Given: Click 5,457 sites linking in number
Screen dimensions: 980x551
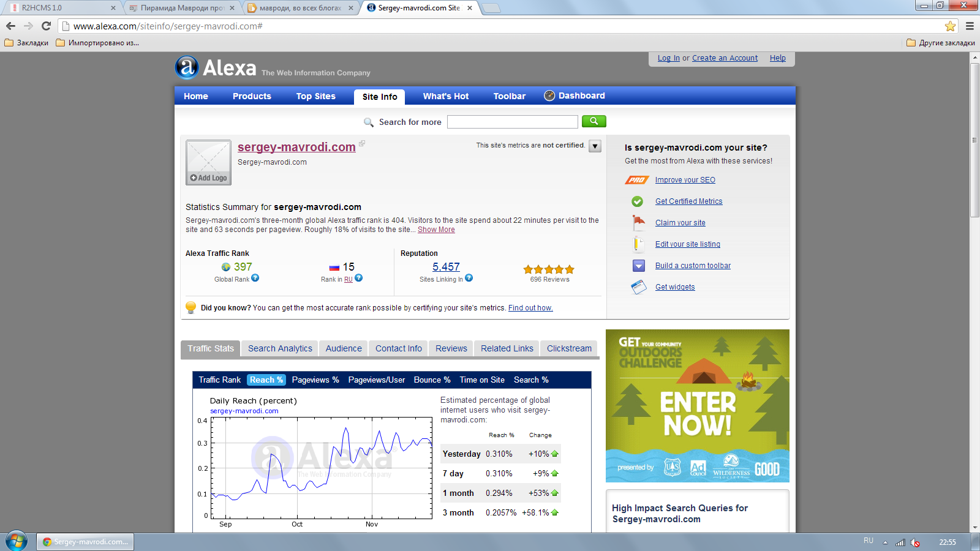Looking at the screenshot, I should pyautogui.click(x=446, y=267).
